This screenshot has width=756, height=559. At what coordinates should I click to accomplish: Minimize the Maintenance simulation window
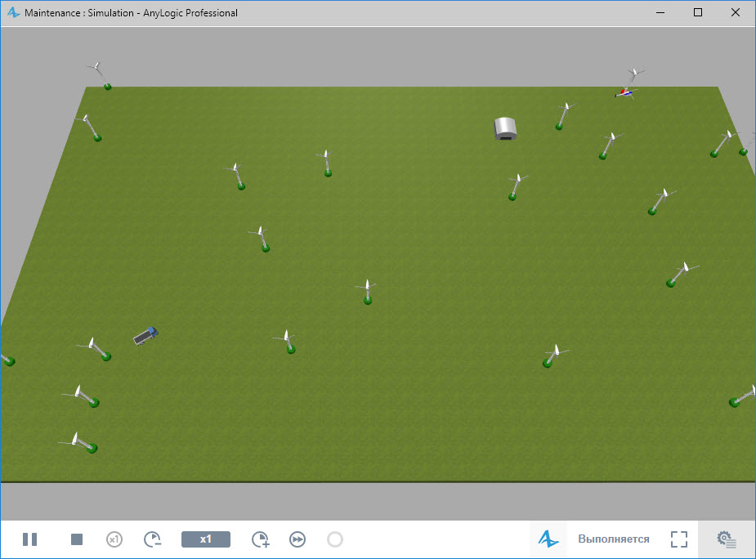coord(660,12)
